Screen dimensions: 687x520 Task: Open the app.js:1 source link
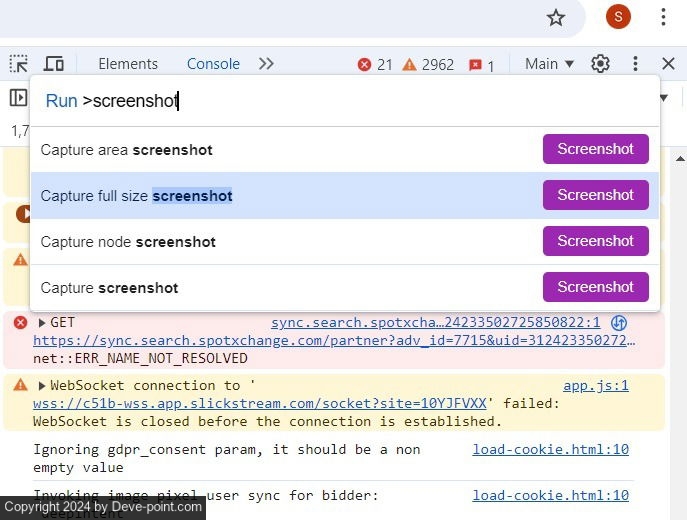click(x=595, y=385)
